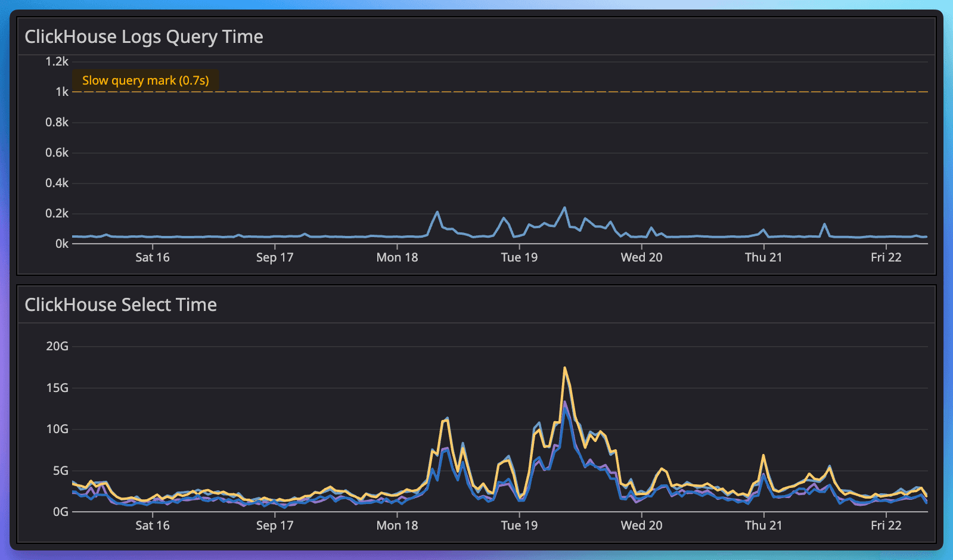
Task: Click the Sat 16 axis label in Logs Query Time
Action: [x=153, y=257]
